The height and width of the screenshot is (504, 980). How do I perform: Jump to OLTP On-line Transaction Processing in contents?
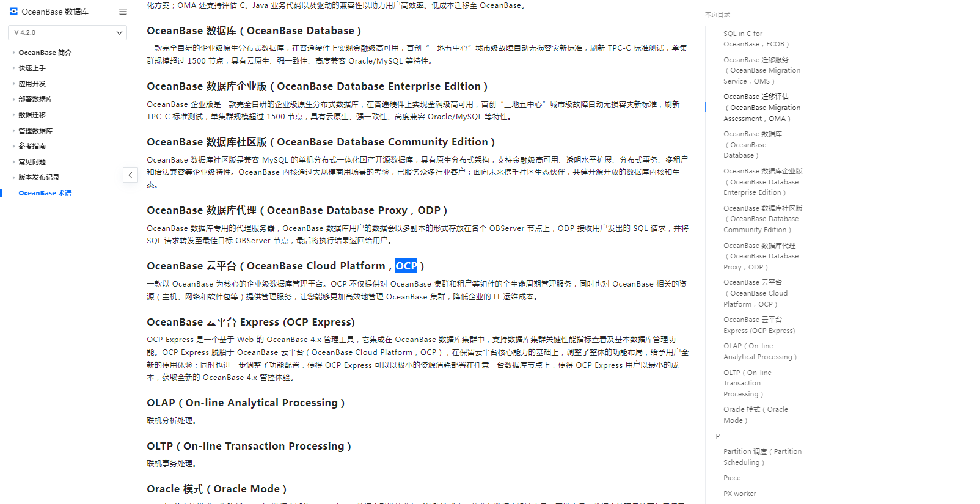coord(748,383)
